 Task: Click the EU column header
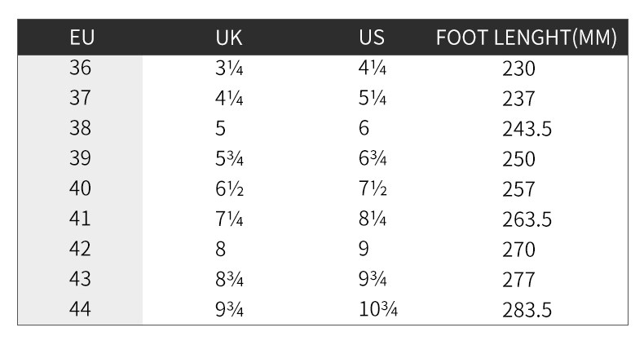(80, 38)
